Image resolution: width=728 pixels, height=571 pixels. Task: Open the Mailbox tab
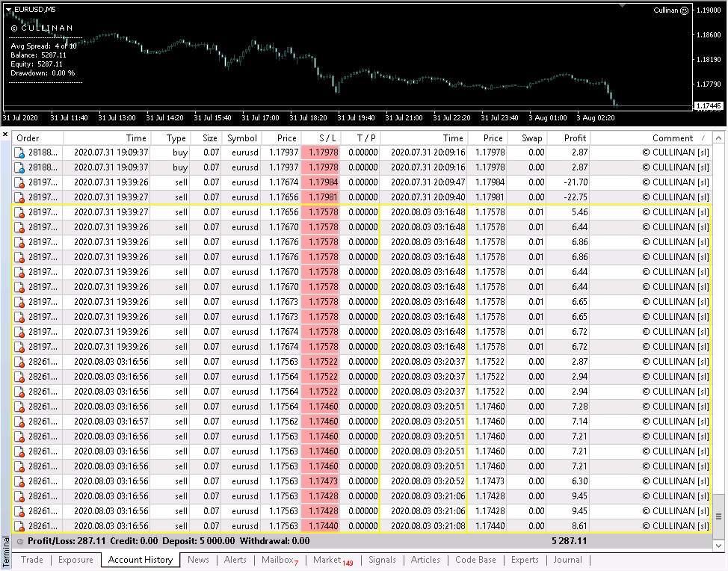280,560
